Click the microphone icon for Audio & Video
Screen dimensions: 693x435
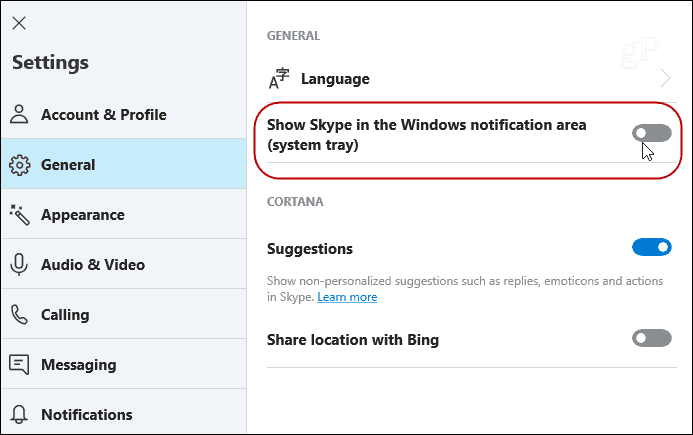point(19,265)
